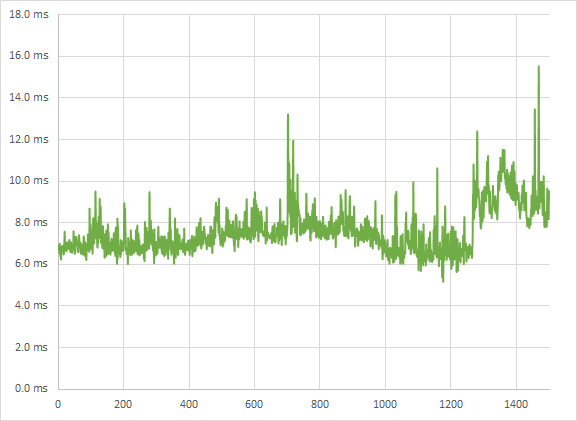Screen dimensions: 577x421
Task: Click the lowest green dip near 1180
Action: click(443, 281)
